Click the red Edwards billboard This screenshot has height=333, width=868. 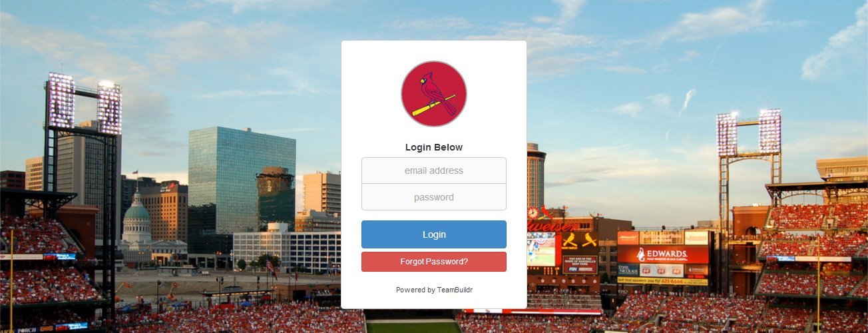pos(663,254)
